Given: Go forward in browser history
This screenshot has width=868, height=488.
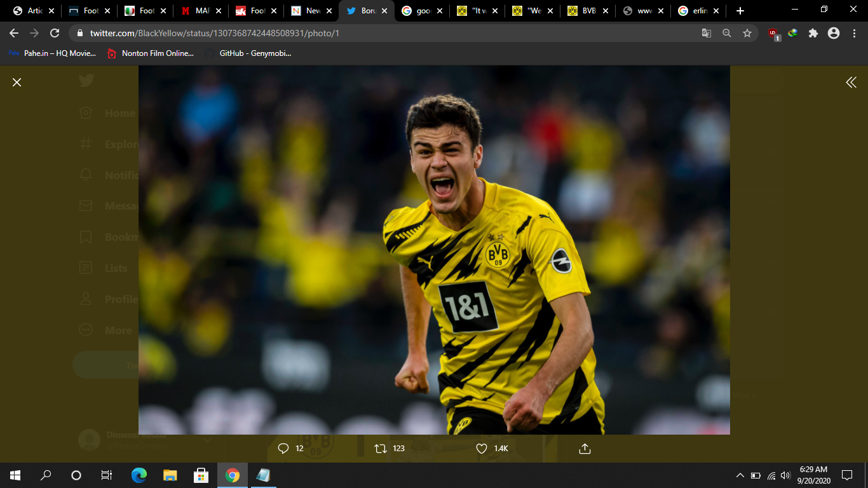Looking at the screenshot, I should [x=34, y=33].
